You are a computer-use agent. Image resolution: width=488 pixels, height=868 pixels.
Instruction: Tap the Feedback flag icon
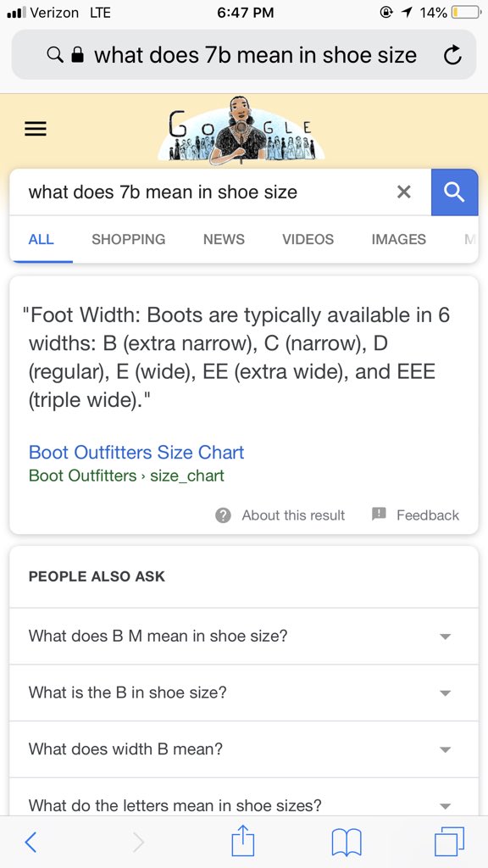pyautogui.click(x=379, y=515)
